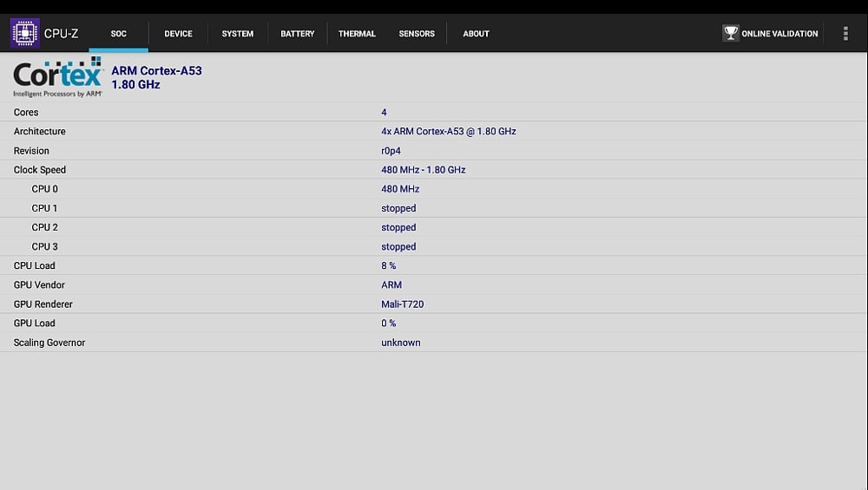
Task: Select the CPU 0 row label
Action: tap(44, 189)
